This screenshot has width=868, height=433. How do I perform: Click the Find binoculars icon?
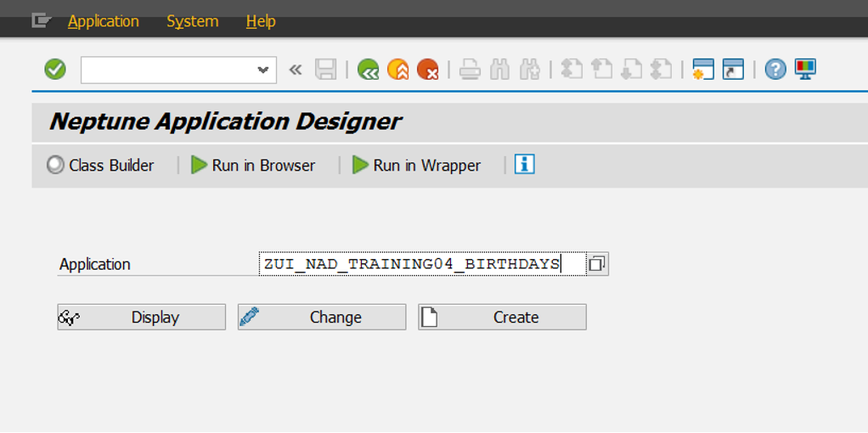500,70
